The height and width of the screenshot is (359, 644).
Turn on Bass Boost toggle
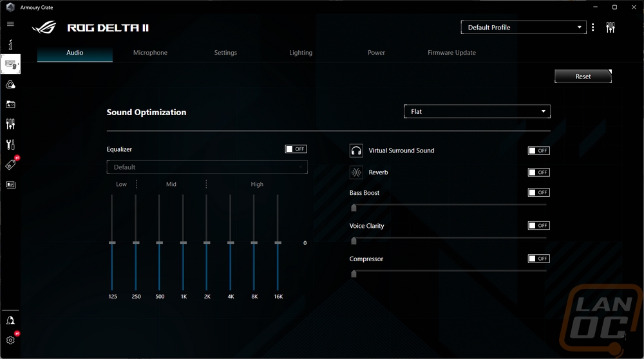pyautogui.click(x=538, y=192)
